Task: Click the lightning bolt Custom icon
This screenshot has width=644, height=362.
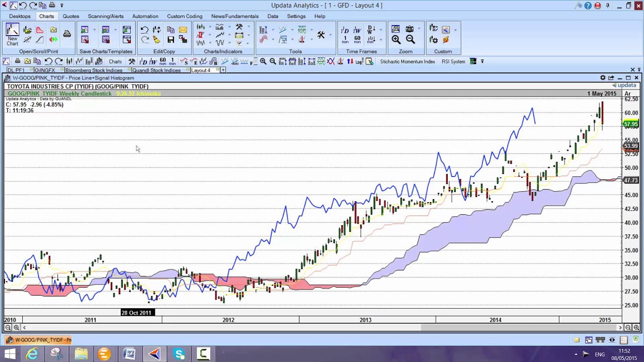Action: (x=446, y=40)
